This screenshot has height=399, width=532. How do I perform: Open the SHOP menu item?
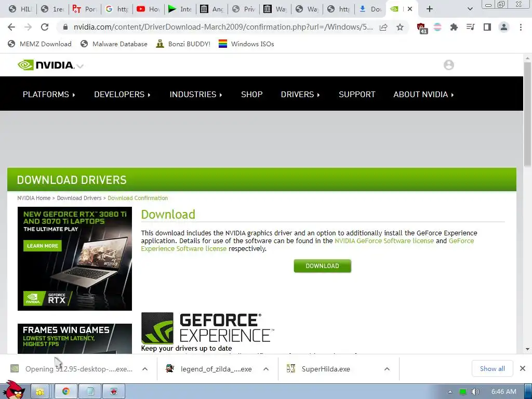pos(252,95)
